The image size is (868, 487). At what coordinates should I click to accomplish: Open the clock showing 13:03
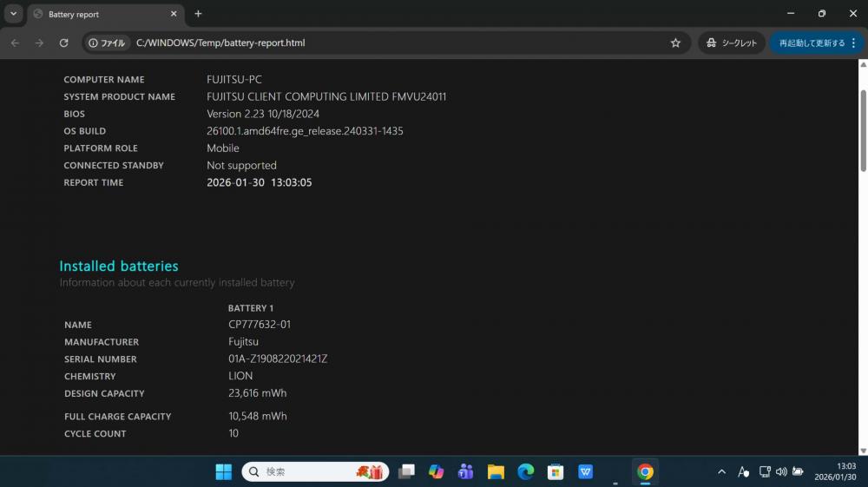pos(835,471)
